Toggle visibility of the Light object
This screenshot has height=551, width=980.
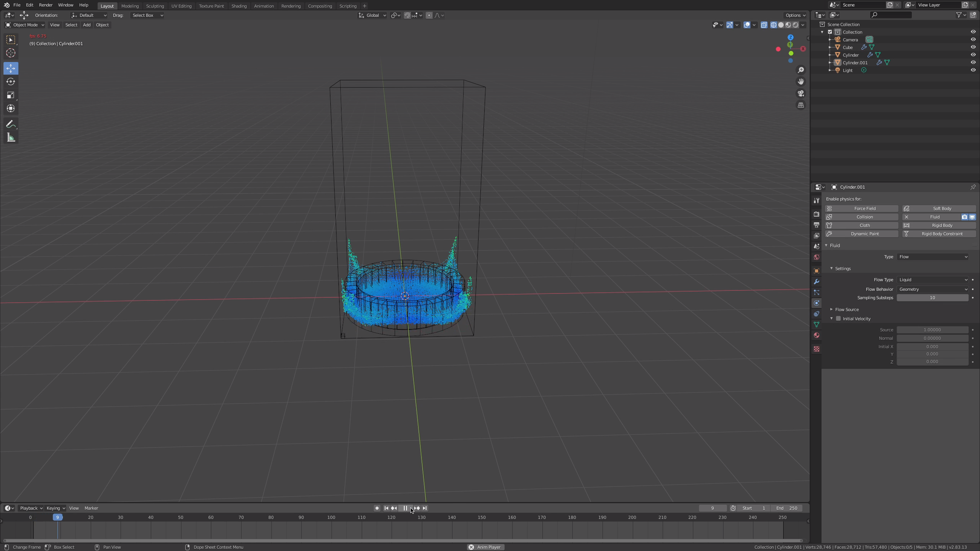(x=973, y=70)
